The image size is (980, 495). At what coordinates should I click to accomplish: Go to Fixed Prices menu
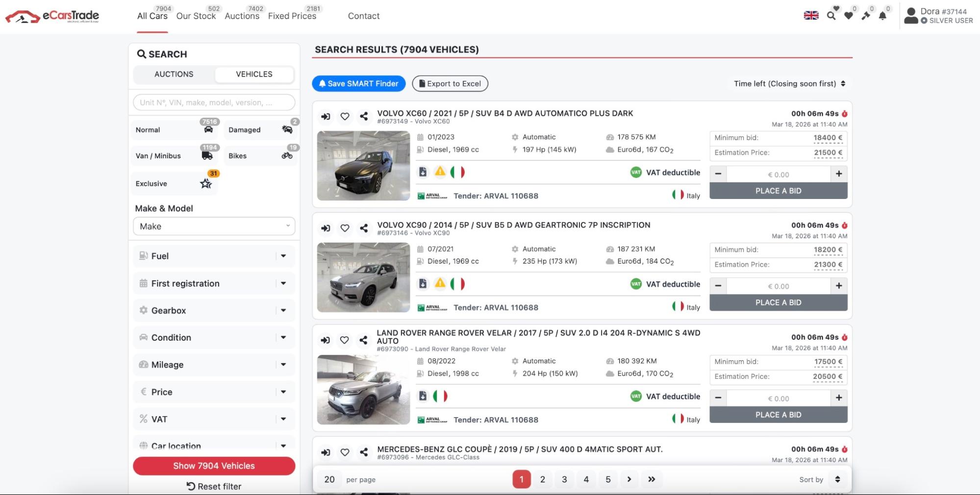tap(292, 16)
